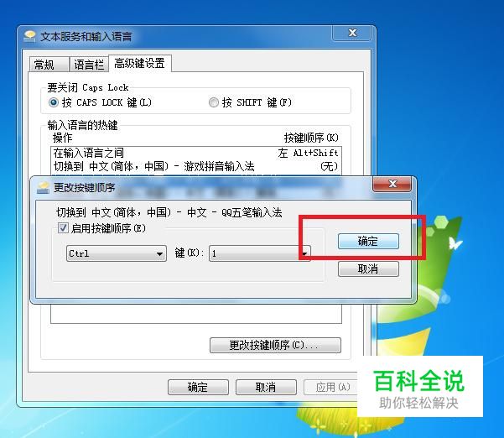Image resolution: width=504 pixels, height=438 pixels.
Task: Switch to the 语言栏 tab
Action: (x=89, y=65)
